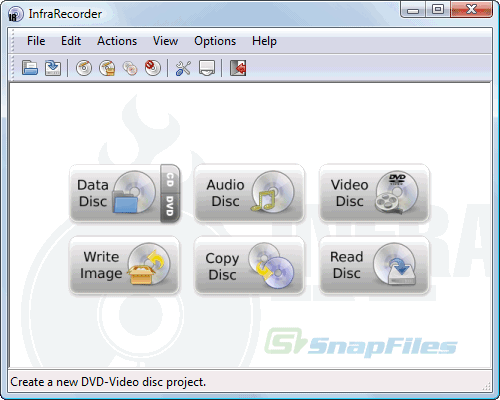Select the CD option on Data Disc
This screenshot has width=500, height=400.
[x=170, y=179]
